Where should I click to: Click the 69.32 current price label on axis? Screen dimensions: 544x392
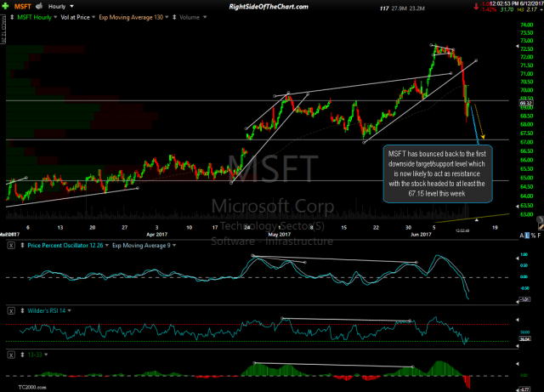tap(525, 103)
